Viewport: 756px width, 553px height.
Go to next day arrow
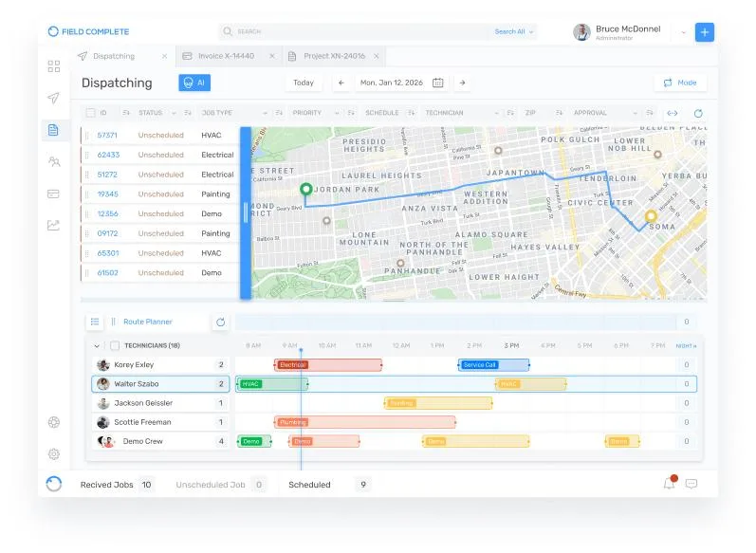pyautogui.click(x=462, y=83)
